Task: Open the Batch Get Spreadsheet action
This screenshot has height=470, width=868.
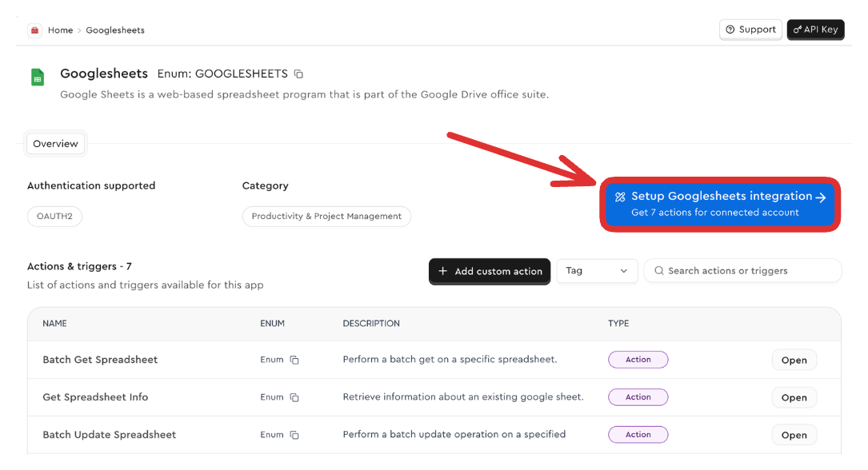Action: [794, 360]
